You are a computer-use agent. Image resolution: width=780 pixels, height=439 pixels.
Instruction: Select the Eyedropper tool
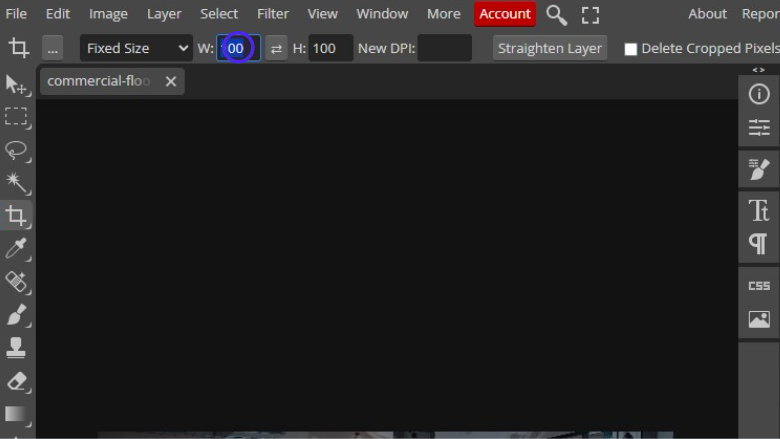[16, 248]
